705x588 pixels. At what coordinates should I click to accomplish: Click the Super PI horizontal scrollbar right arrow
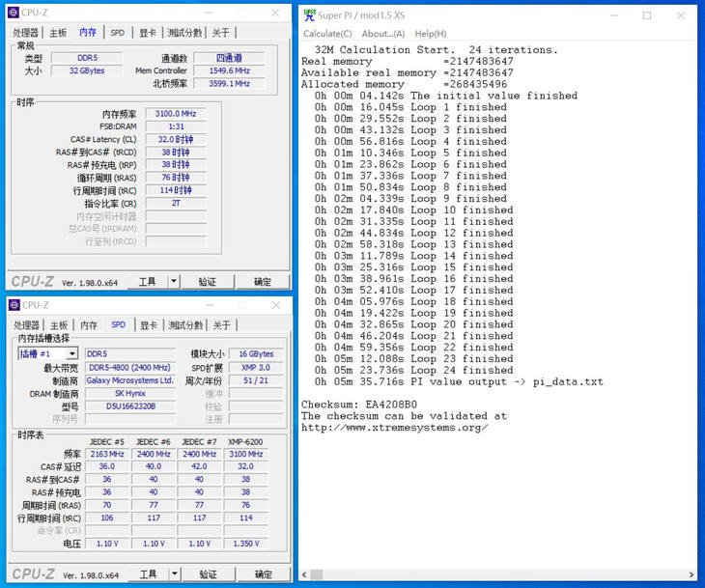click(x=691, y=574)
